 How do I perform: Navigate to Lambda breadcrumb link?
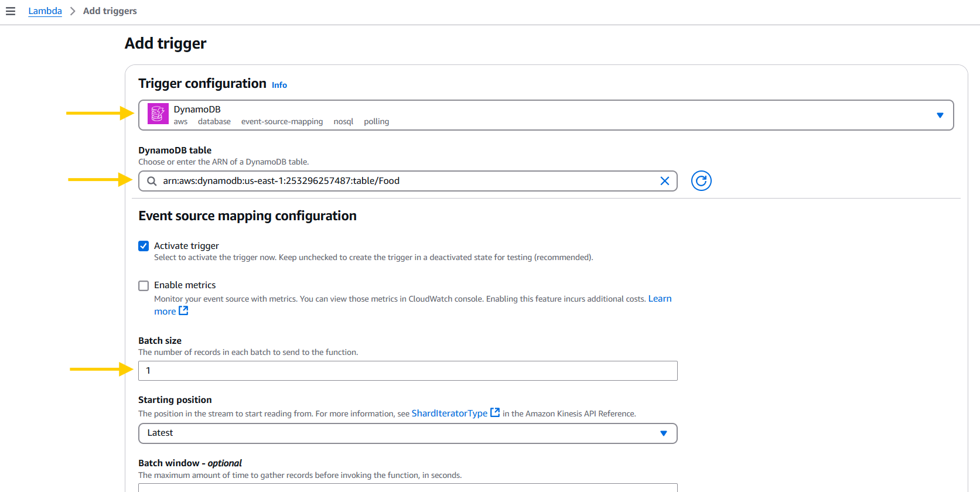tap(45, 11)
